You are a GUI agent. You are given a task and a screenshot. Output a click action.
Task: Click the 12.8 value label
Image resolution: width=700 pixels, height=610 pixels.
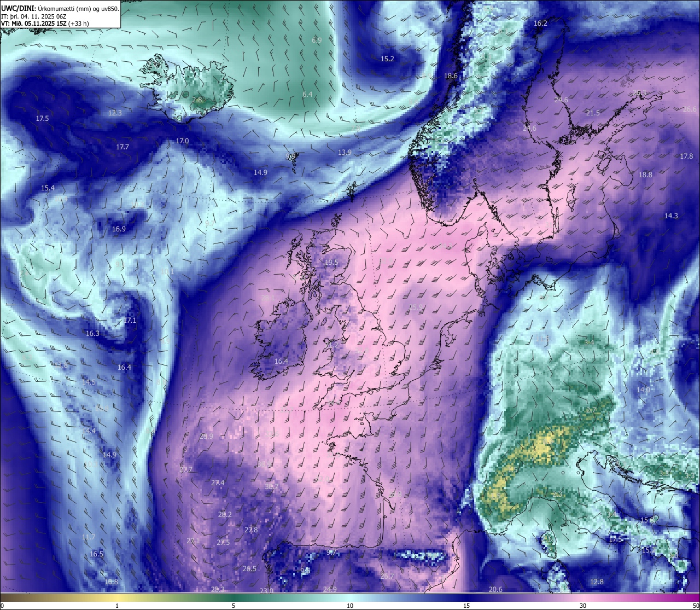(597, 582)
